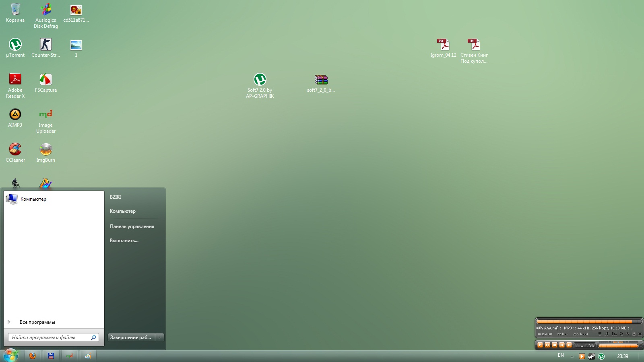Open Панель управления from Start menu
This screenshot has height=362, width=644.
click(132, 226)
